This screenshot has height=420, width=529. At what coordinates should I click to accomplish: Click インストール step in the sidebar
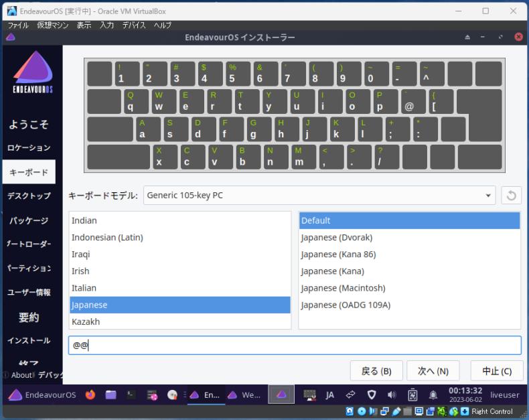pyautogui.click(x=29, y=340)
